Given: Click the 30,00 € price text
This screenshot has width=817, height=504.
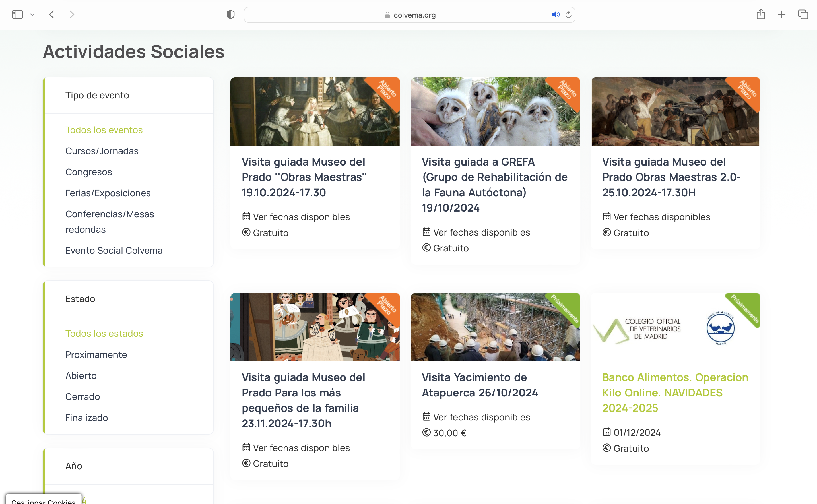Looking at the screenshot, I should pos(450,433).
